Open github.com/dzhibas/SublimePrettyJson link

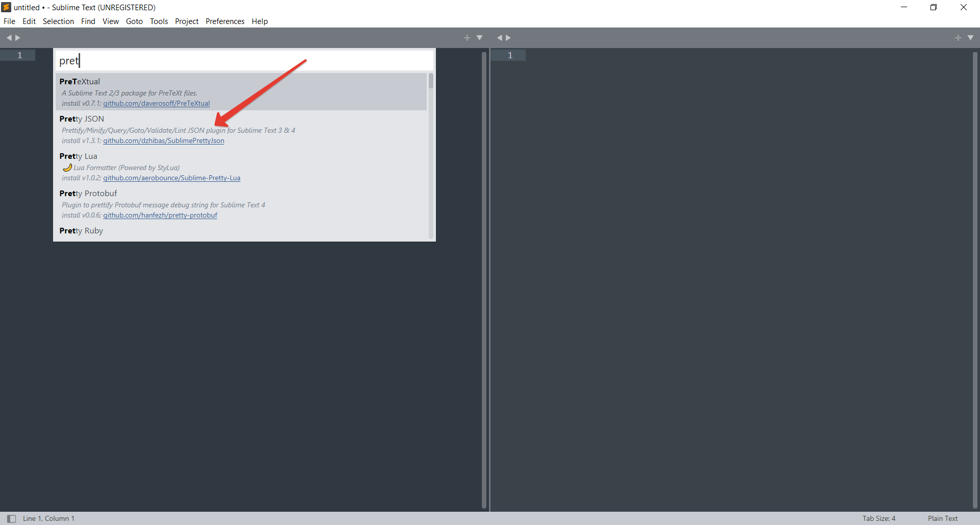(163, 140)
